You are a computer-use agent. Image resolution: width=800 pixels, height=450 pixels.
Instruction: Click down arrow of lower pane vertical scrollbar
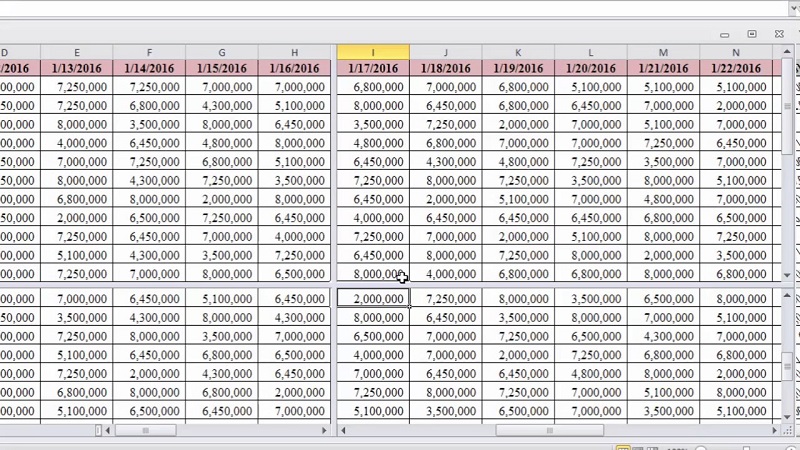[x=787, y=417]
